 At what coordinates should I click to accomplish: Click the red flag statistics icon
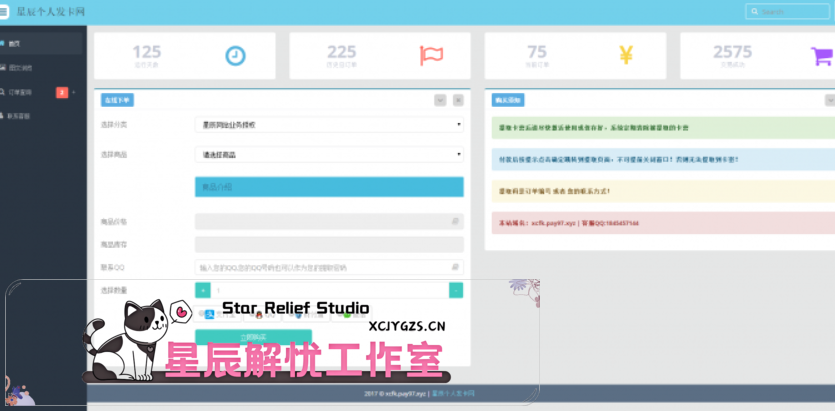click(431, 56)
